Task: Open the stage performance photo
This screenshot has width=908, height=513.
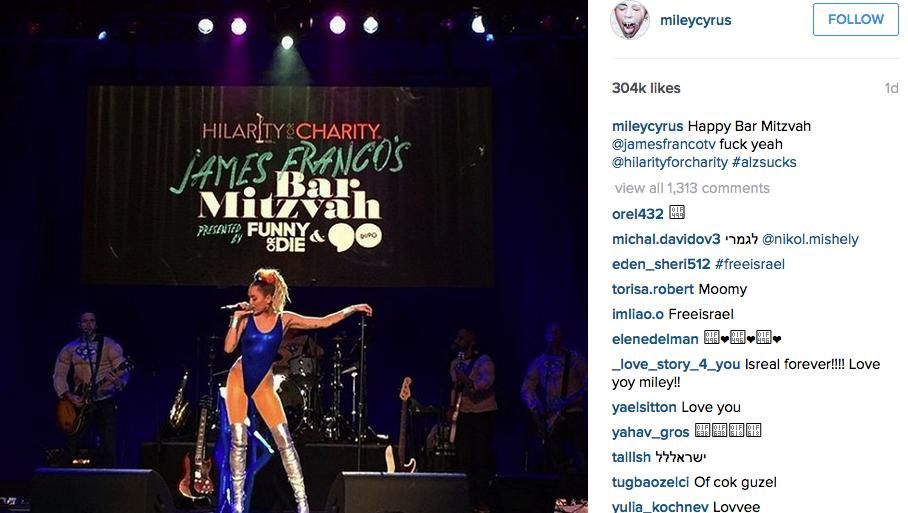Action: pyautogui.click(x=294, y=256)
